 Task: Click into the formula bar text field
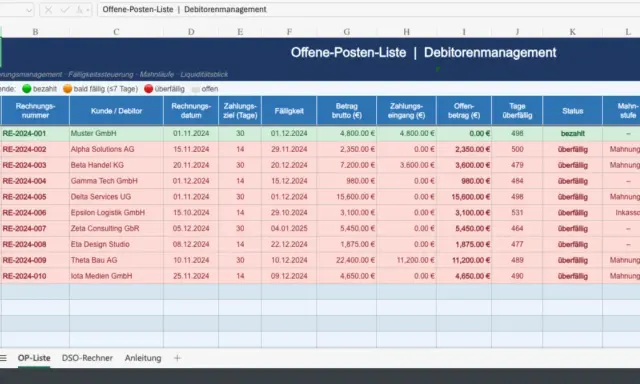coord(368,9)
